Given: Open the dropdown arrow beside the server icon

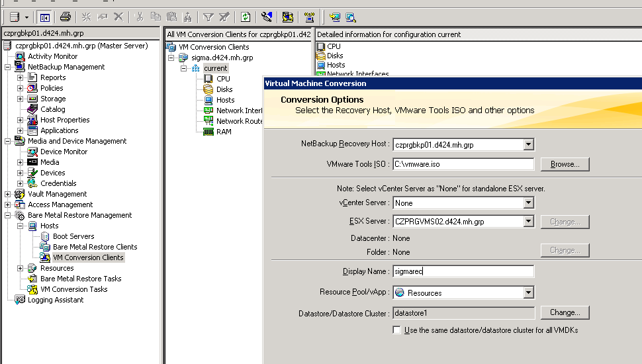Looking at the screenshot, I should point(26,17).
